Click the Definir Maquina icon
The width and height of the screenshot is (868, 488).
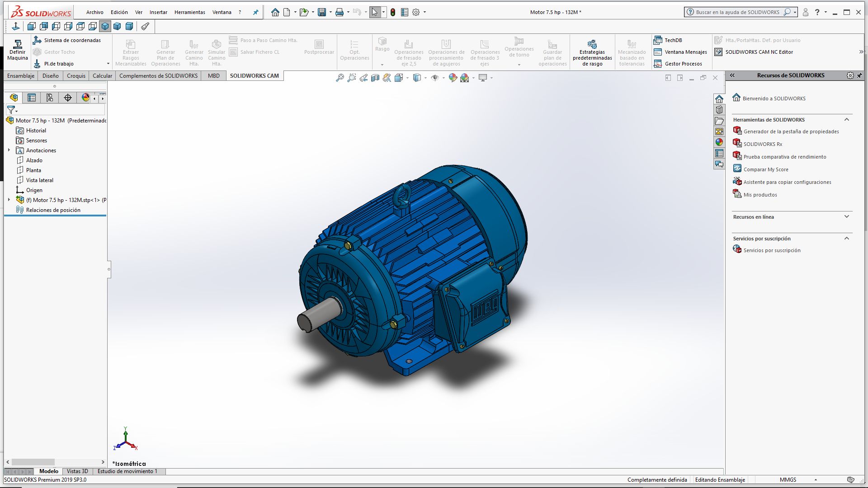pyautogui.click(x=18, y=44)
